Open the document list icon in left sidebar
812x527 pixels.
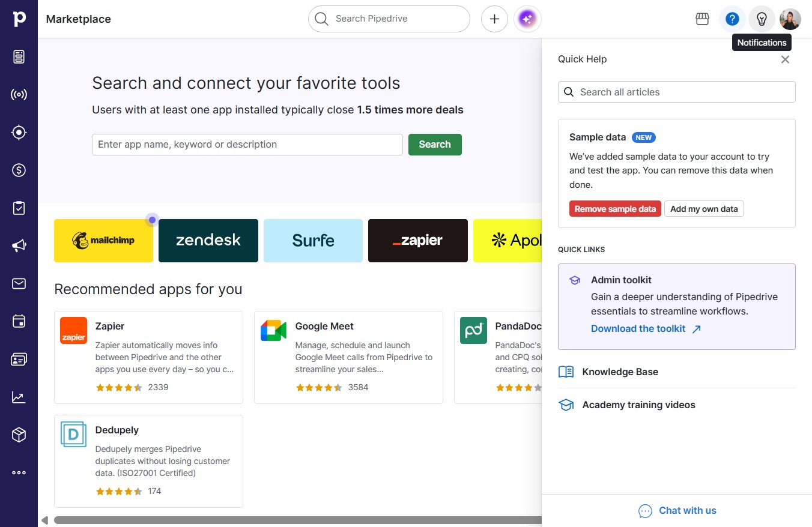(x=19, y=57)
